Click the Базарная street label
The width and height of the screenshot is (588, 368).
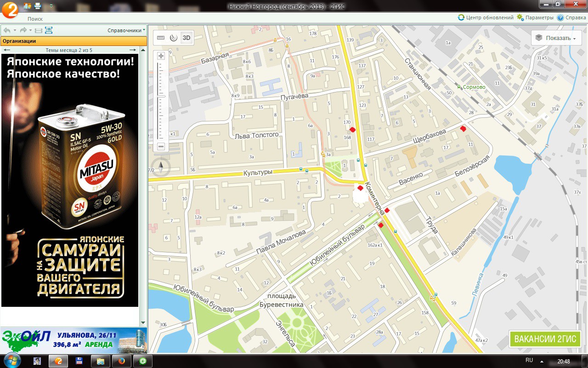point(215,59)
